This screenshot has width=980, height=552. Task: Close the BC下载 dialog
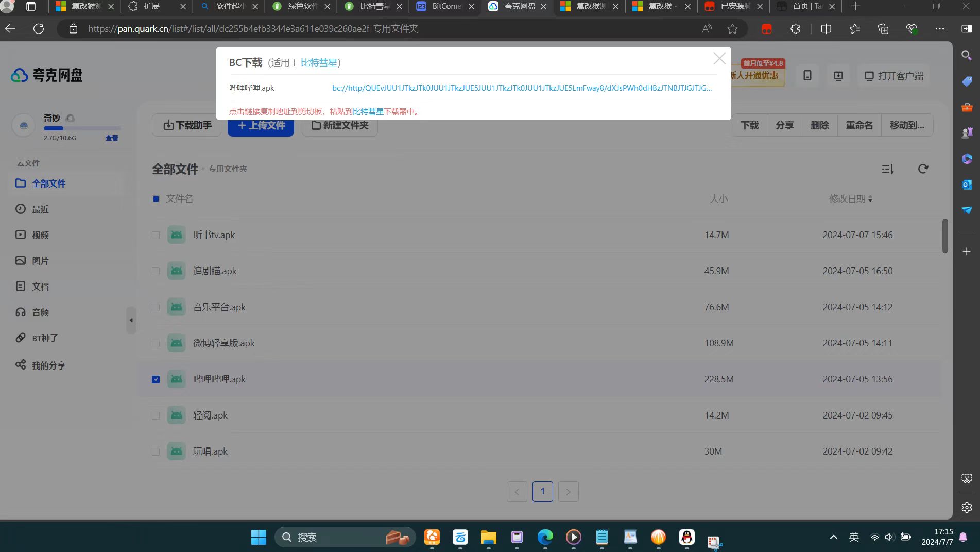click(719, 59)
